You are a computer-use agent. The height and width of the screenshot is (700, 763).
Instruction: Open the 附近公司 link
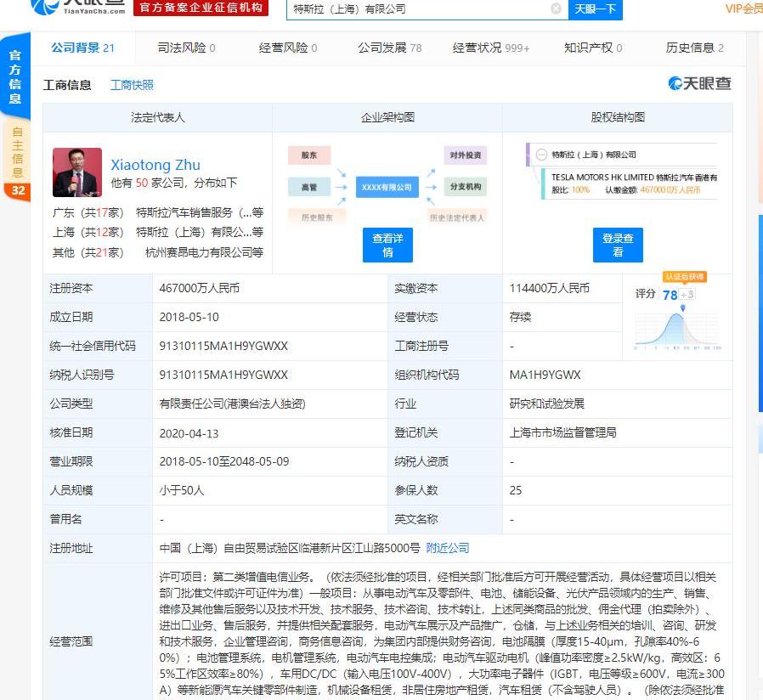tap(448, 548)
